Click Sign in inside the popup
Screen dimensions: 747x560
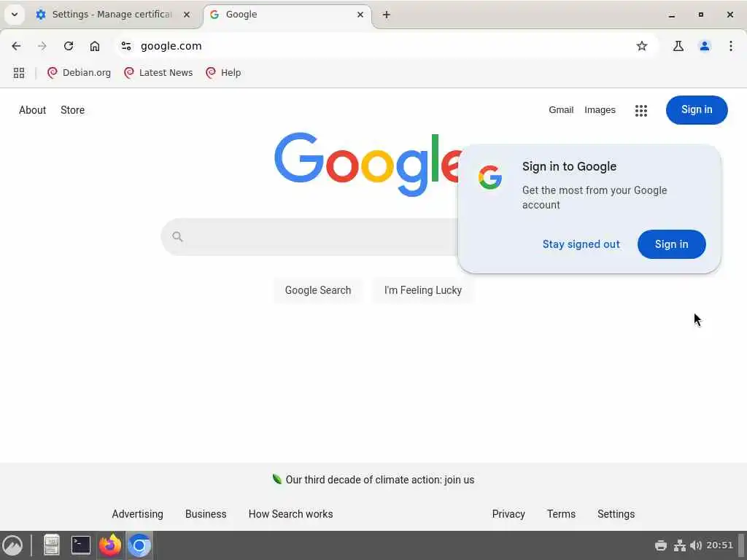point(671,244)
